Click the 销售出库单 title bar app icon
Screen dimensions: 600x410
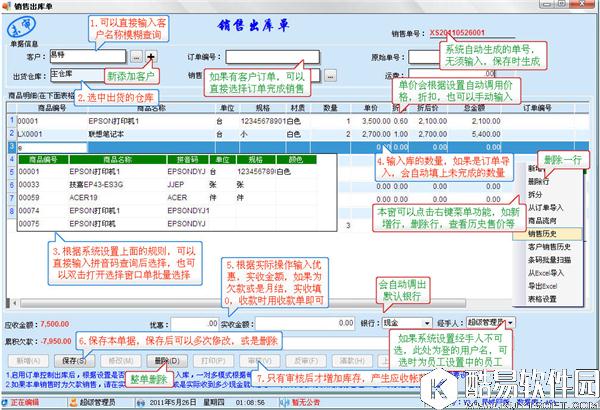coord(7,6)
